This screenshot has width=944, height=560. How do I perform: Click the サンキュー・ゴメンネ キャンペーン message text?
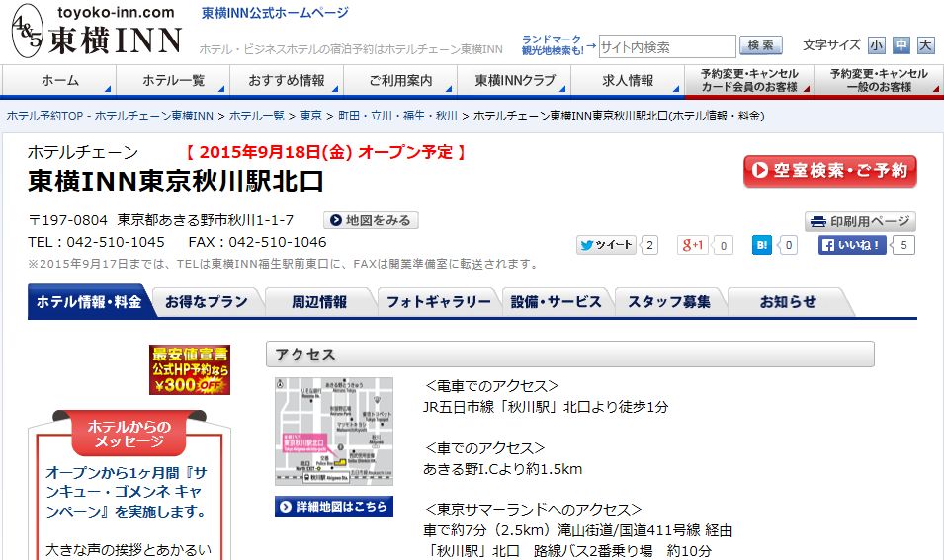[127, 492]
